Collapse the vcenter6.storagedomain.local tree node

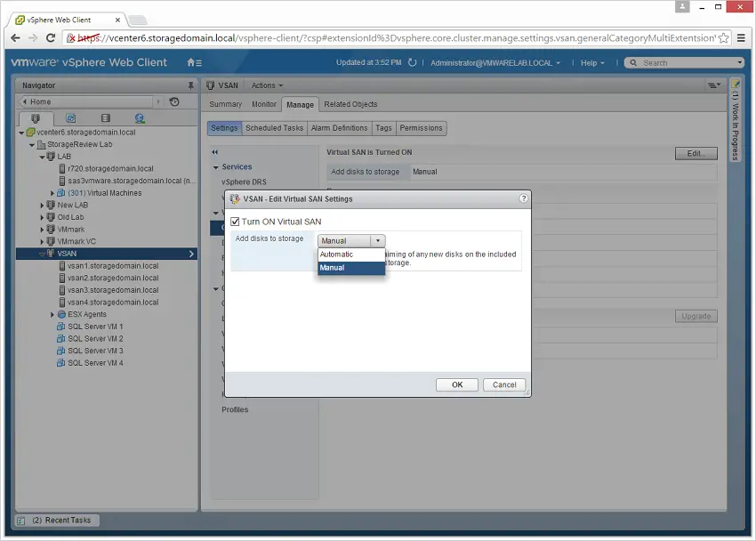(21, 133)
